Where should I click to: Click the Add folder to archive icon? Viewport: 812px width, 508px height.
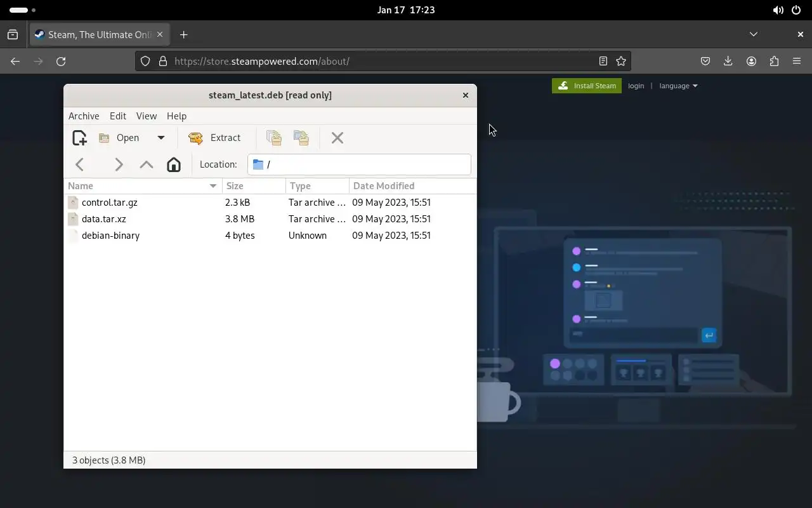pos(301,138)
